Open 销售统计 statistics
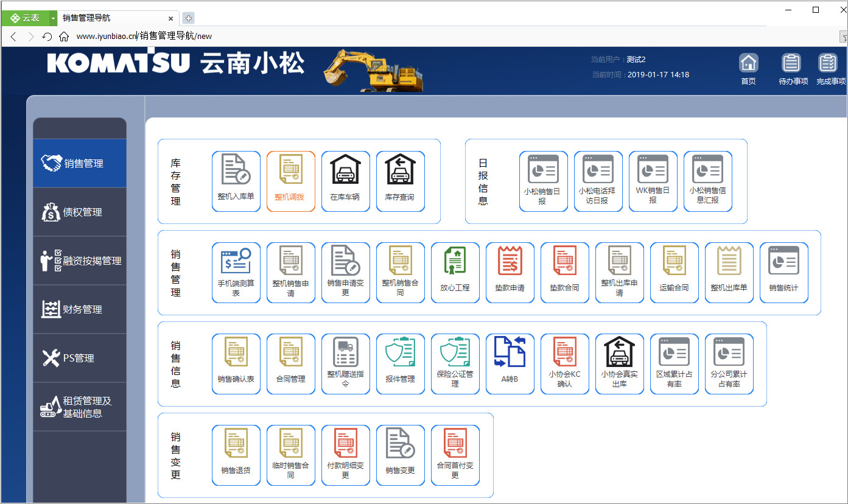The image size is (848, 504). [x=784, y=273]
